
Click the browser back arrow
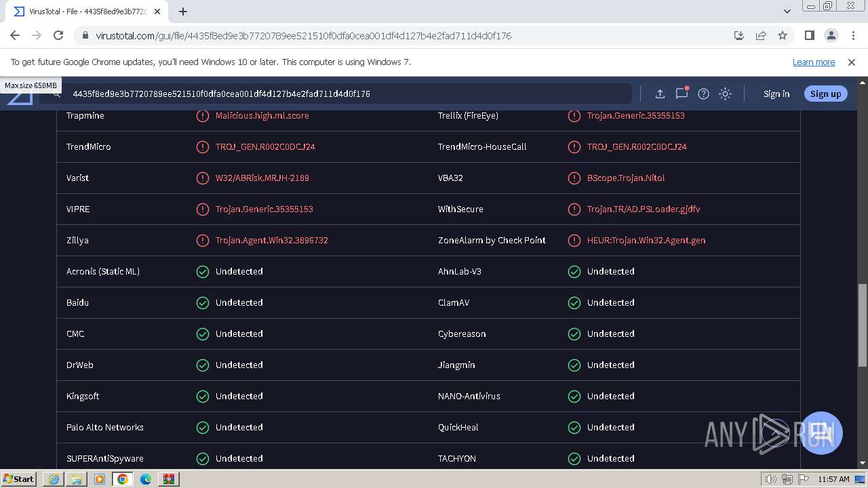pyautogui.click(x=15, y=35)
